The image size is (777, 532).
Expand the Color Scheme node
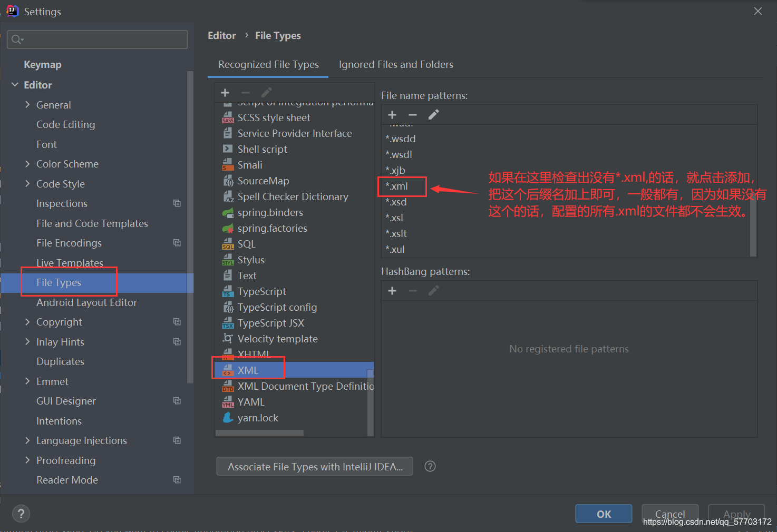[27, 164]
